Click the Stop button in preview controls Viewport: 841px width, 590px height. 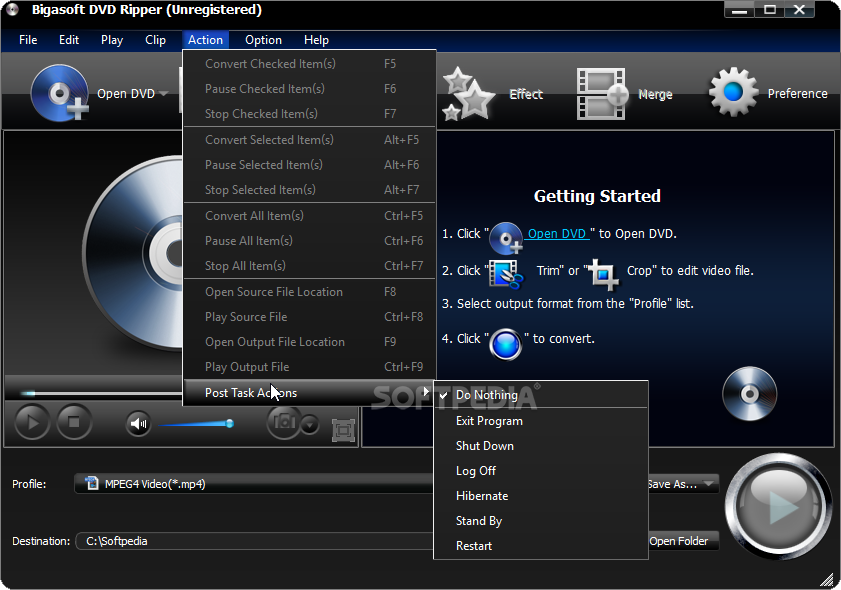click(x=74, y=423)
